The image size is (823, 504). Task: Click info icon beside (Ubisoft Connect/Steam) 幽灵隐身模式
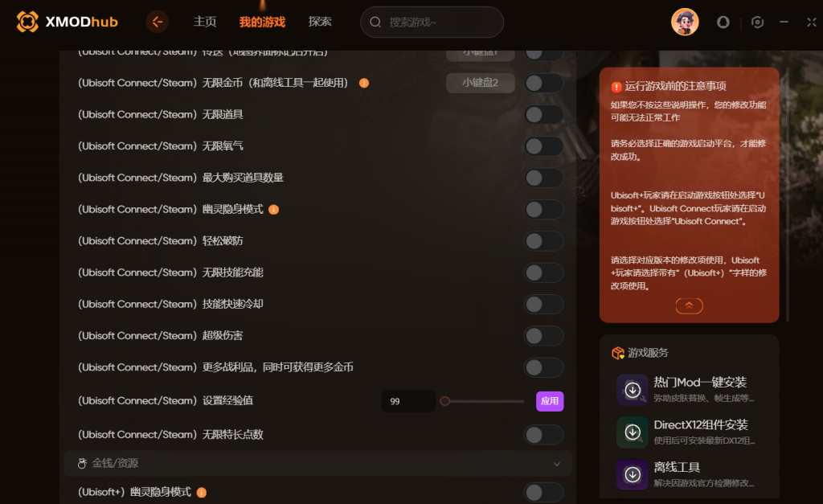[273, 210]
